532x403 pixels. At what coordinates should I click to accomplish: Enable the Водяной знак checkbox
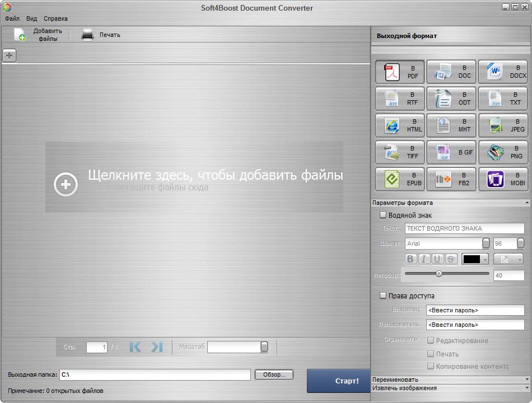[383, 215]
